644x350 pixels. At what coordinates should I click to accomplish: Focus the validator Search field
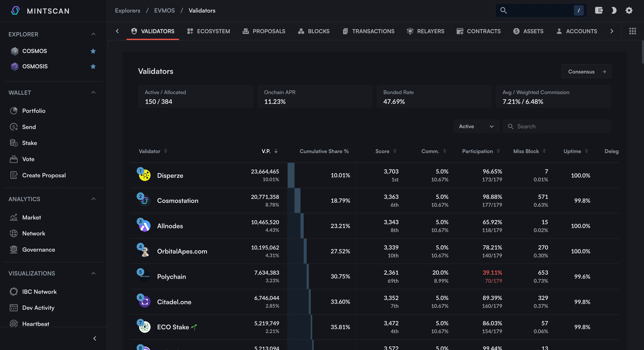tap(557, 126)
